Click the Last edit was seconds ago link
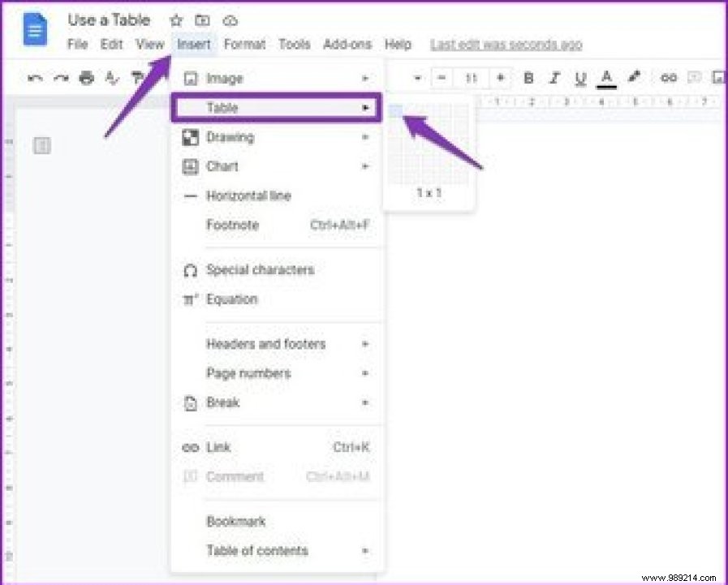This screenshot has height=585, width=728. [x=506, y=45]
